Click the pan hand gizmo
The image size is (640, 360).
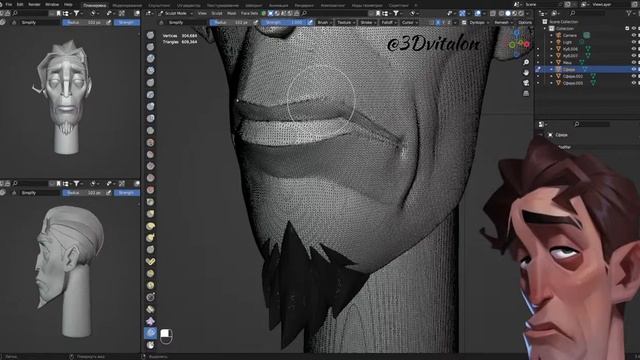[x=526, y=73]
